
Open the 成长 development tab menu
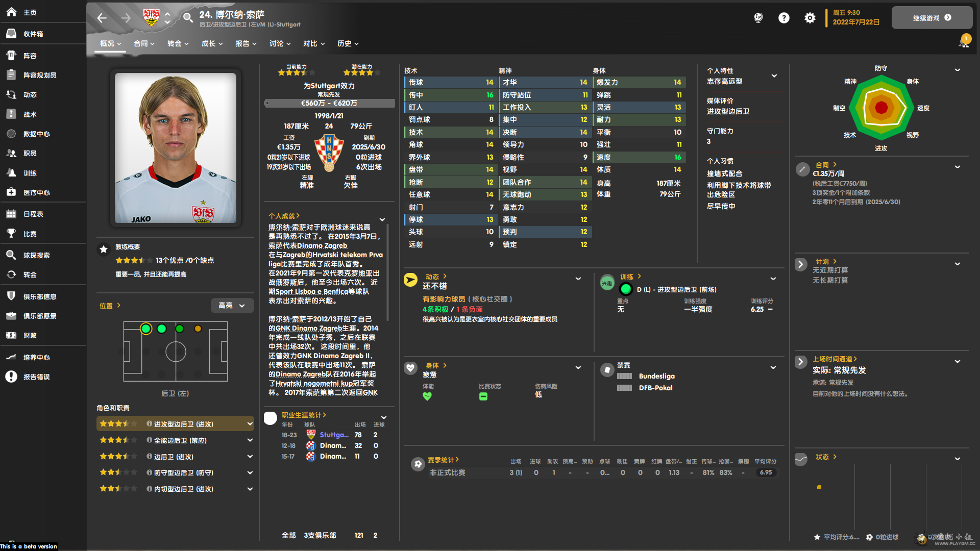(x=212, y=44)
